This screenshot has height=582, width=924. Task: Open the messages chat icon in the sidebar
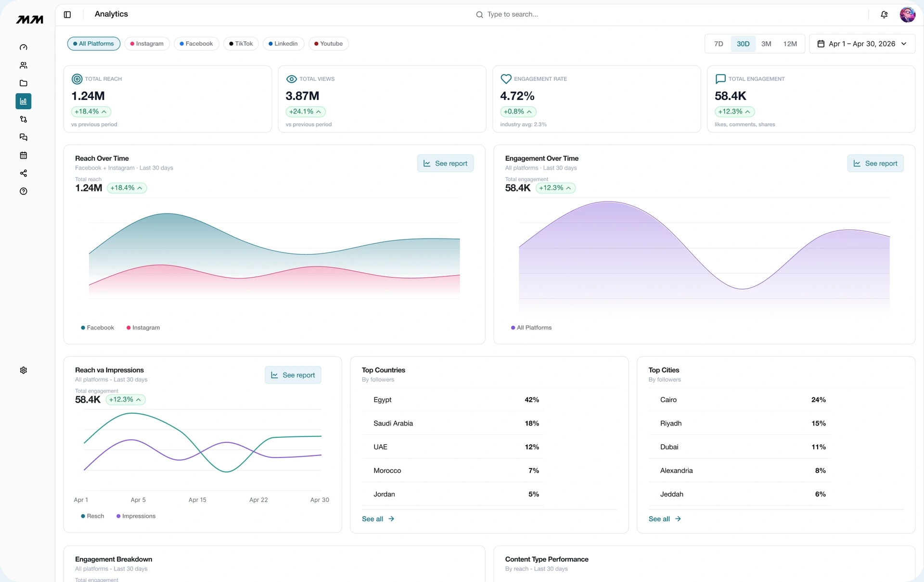(x=23, y=137)
